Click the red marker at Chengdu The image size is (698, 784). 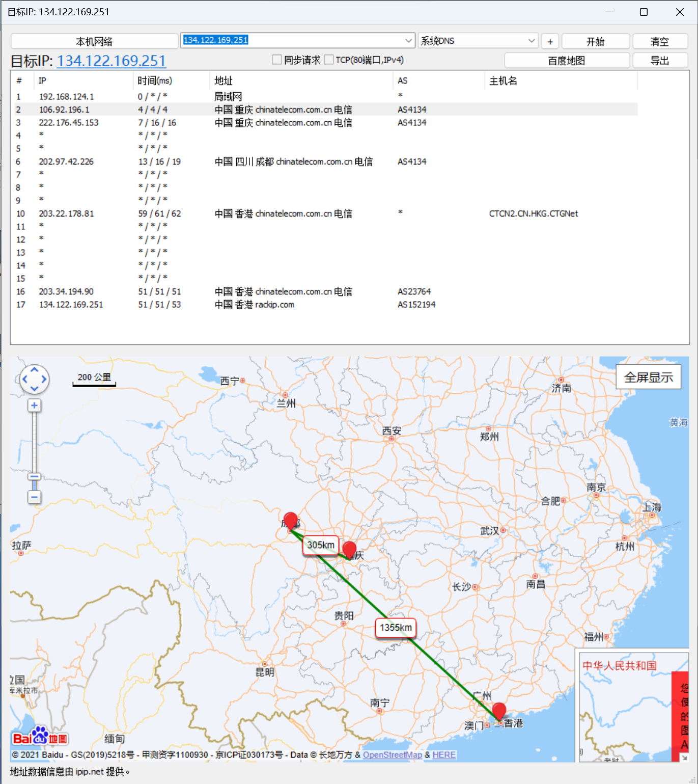click(290, 521)
